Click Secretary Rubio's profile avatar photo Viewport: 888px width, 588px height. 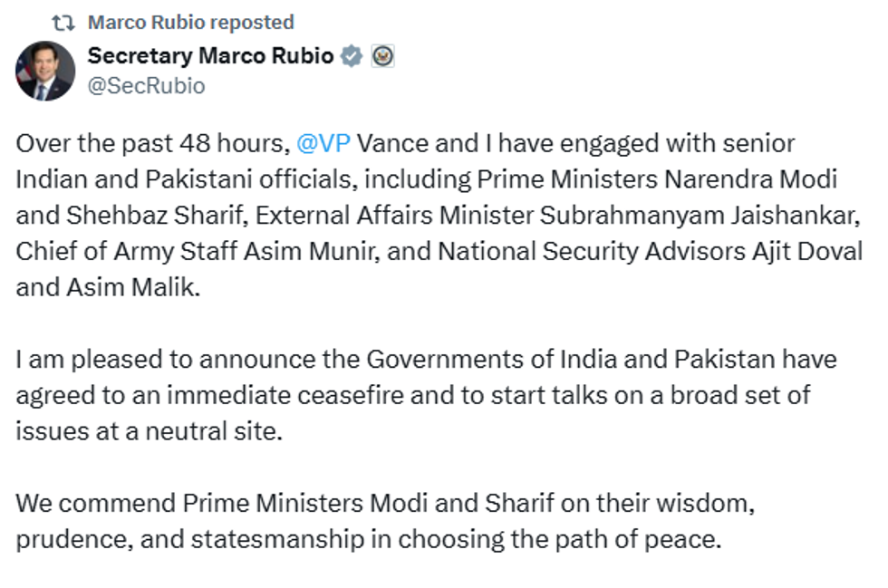pos(45,71)
